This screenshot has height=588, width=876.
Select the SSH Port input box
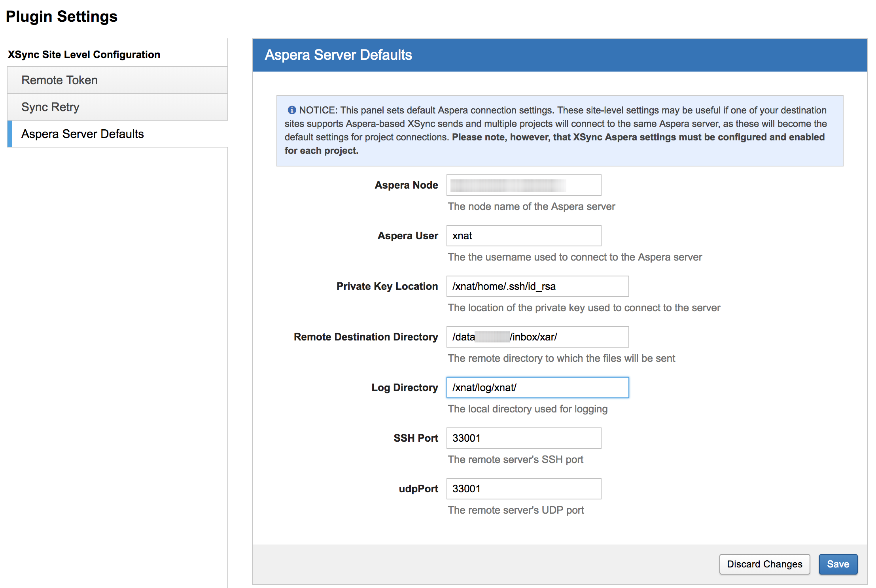point(523,438)
